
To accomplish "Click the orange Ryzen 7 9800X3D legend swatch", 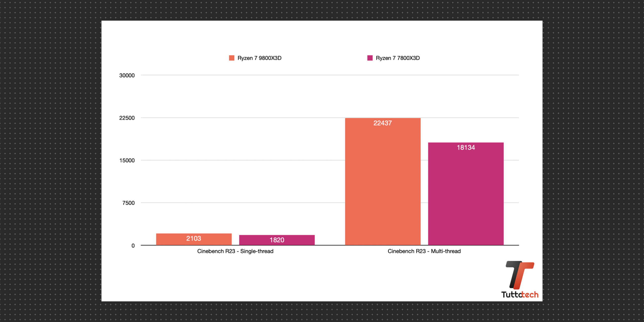I will pyautogui.click(x=231, y=58).
